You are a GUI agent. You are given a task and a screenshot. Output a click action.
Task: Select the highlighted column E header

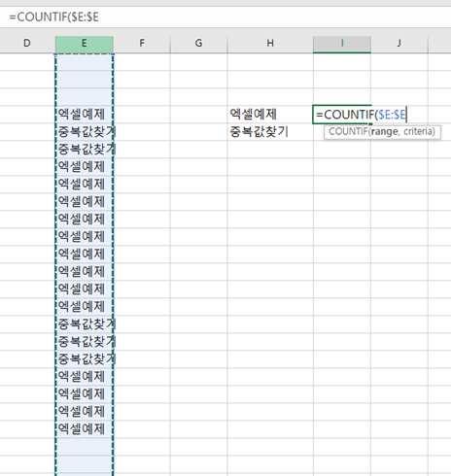[85, 44]
